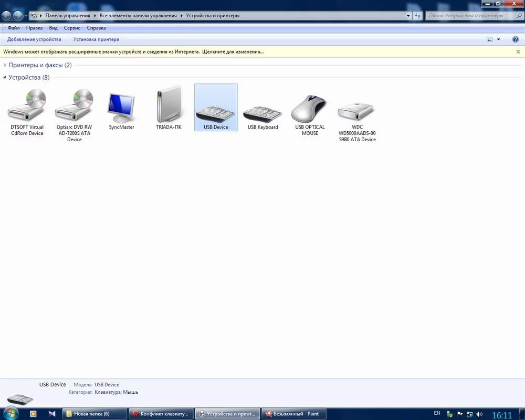Click in the search Устройства и принтеры field

pos(470,16)
